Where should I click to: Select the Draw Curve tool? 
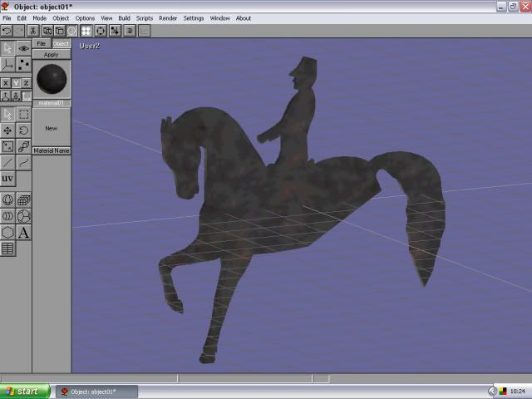point(23,163)
